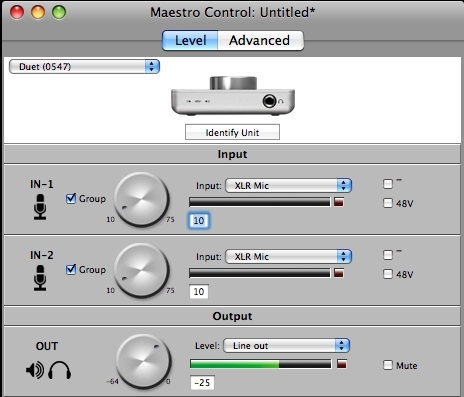The width and height of the screenshot is (464, 397).
Task: Click the IN-2 label
Action: tap(42, 255)
